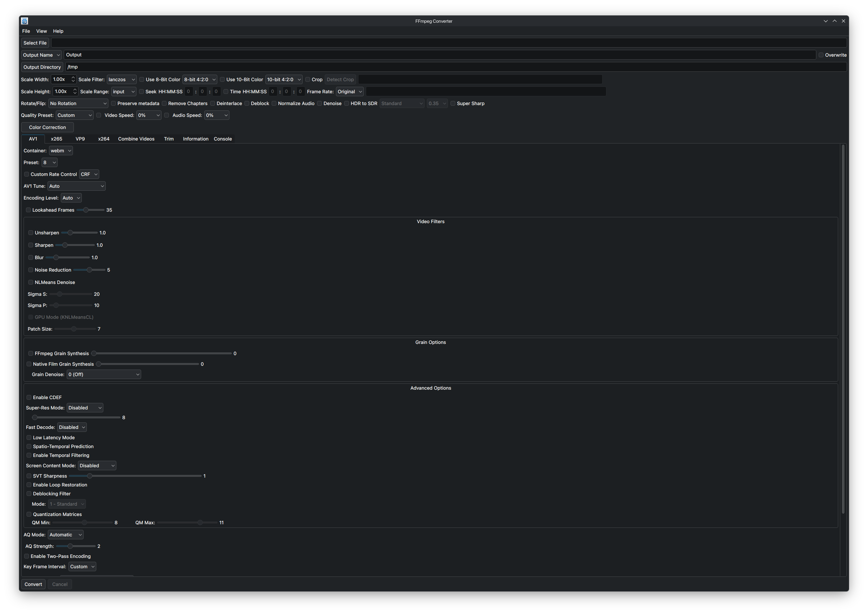Open the File menu
Image resolution: width=868 pixels, height=614 pixels.
[26, 31]
